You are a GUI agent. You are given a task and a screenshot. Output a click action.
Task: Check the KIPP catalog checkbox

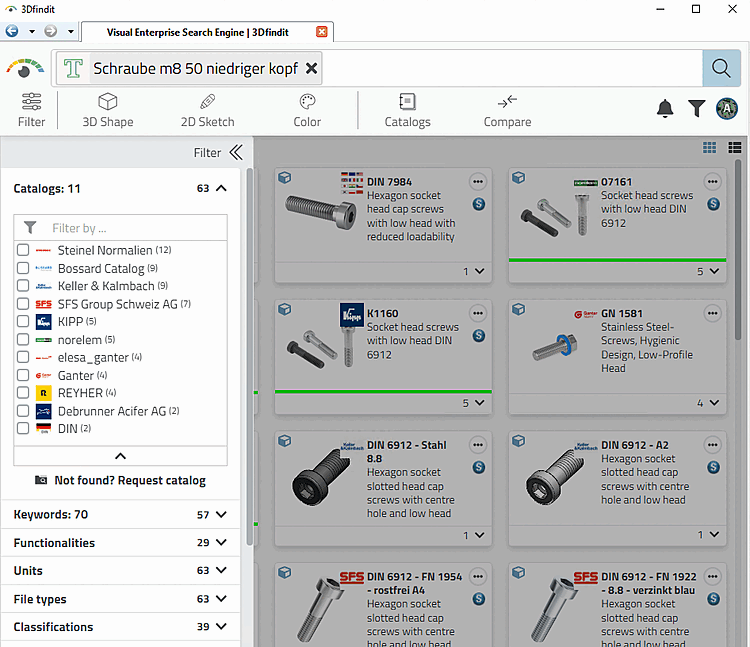tap(23, 322)
